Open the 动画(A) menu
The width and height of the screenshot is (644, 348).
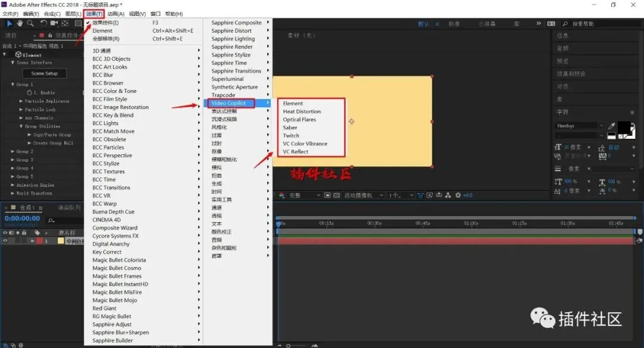pos(116,14)
